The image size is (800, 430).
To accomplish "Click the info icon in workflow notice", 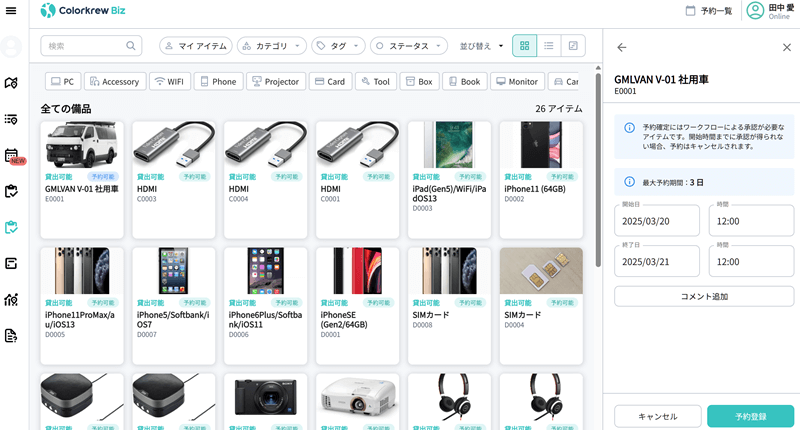I will [630, 128].
